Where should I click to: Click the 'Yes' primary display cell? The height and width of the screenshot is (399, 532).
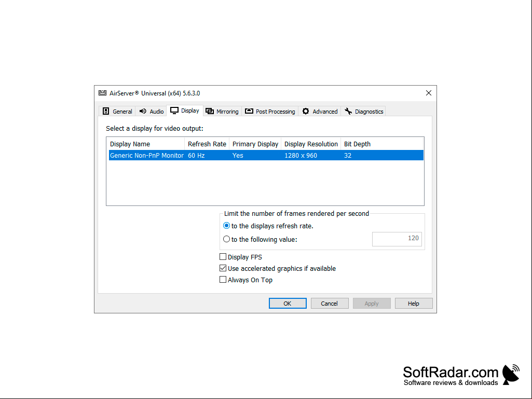(x=238, y=156)
